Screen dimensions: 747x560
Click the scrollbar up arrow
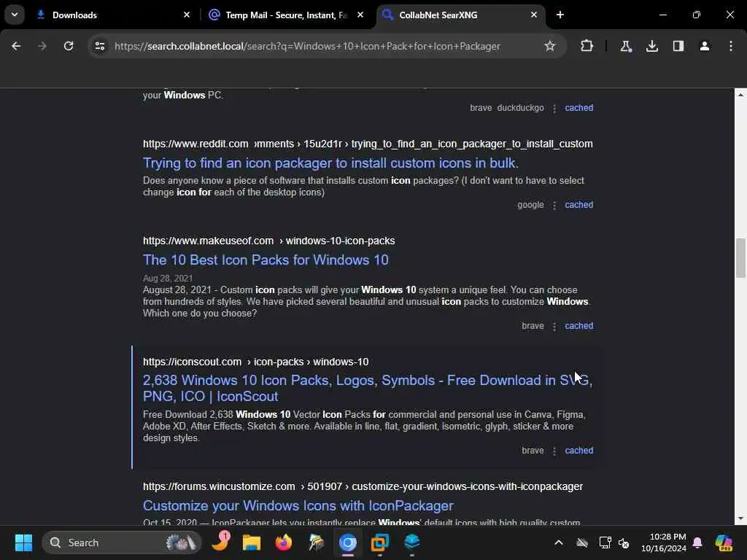click(740, 95)
